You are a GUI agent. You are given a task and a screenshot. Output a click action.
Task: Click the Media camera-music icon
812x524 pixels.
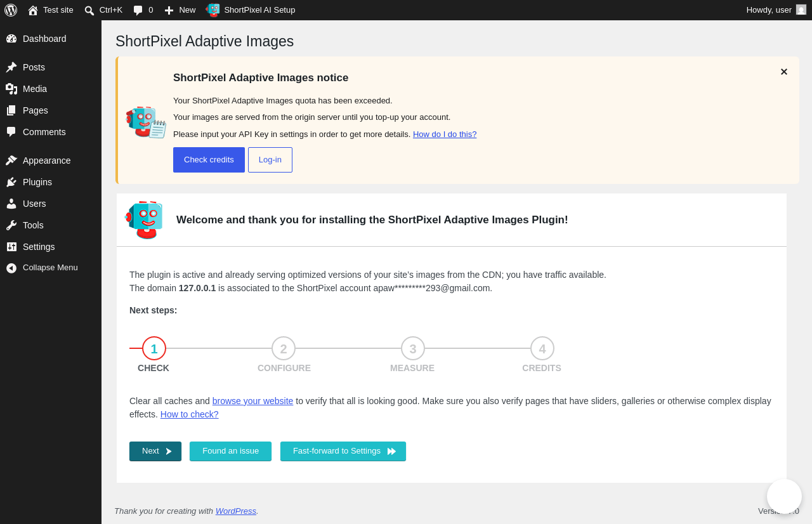pos(11,89)
